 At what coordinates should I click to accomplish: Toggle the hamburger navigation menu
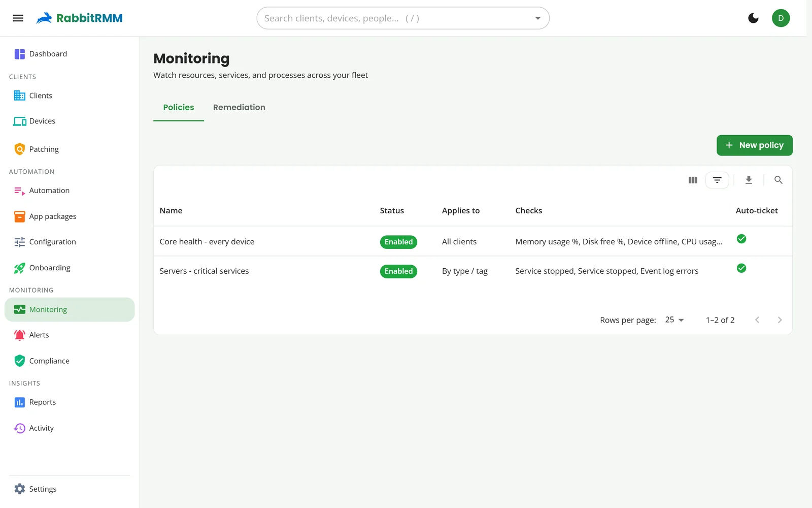click(18, 18)
